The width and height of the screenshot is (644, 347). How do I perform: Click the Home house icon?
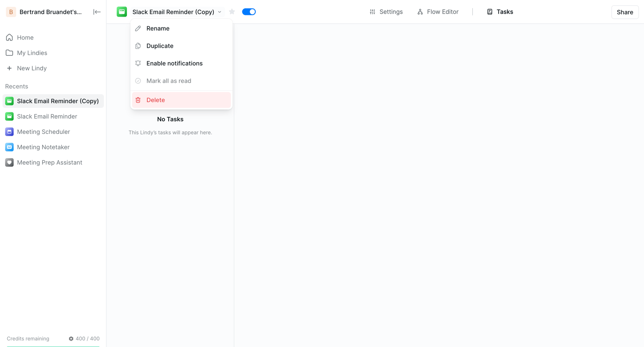9,38
